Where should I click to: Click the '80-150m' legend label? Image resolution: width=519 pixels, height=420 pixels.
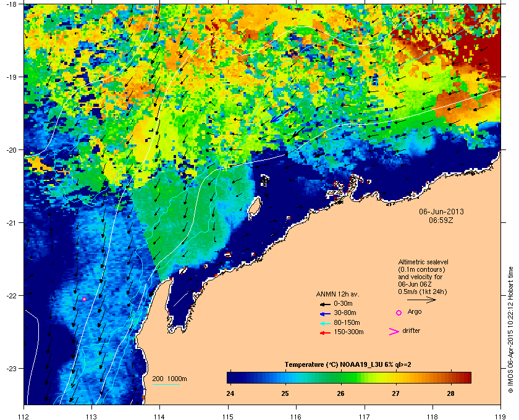point(347,322)
